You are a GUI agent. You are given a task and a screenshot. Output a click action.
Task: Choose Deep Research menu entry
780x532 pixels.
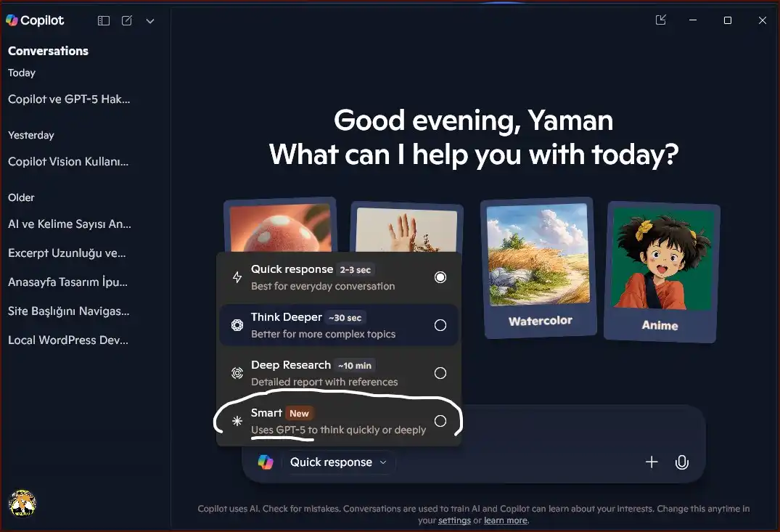339,373
